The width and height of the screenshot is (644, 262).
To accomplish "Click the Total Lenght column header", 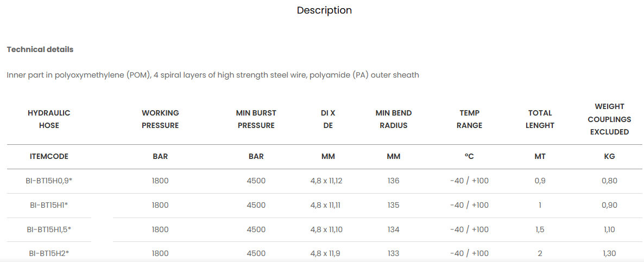I will [x=540, y=119].
